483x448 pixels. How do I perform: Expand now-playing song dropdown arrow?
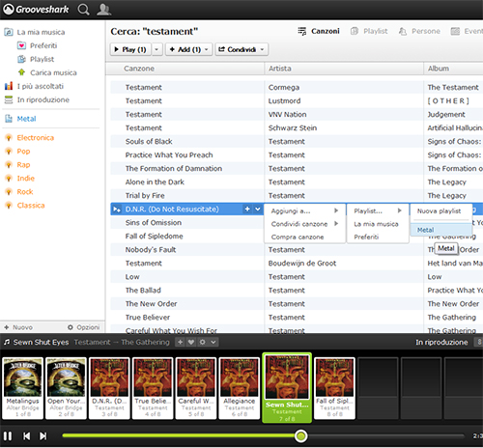tap(213, 342)
